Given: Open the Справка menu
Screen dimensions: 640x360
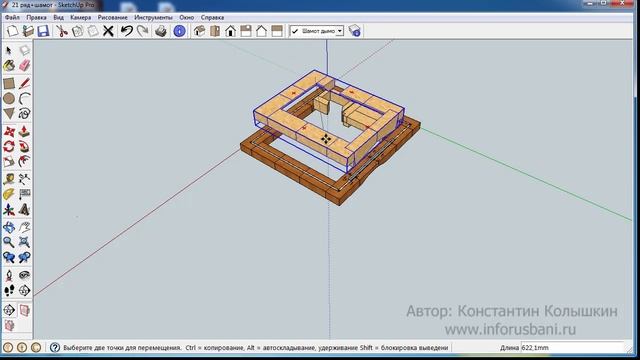Looking at the screenshot, I should (212, 18).
